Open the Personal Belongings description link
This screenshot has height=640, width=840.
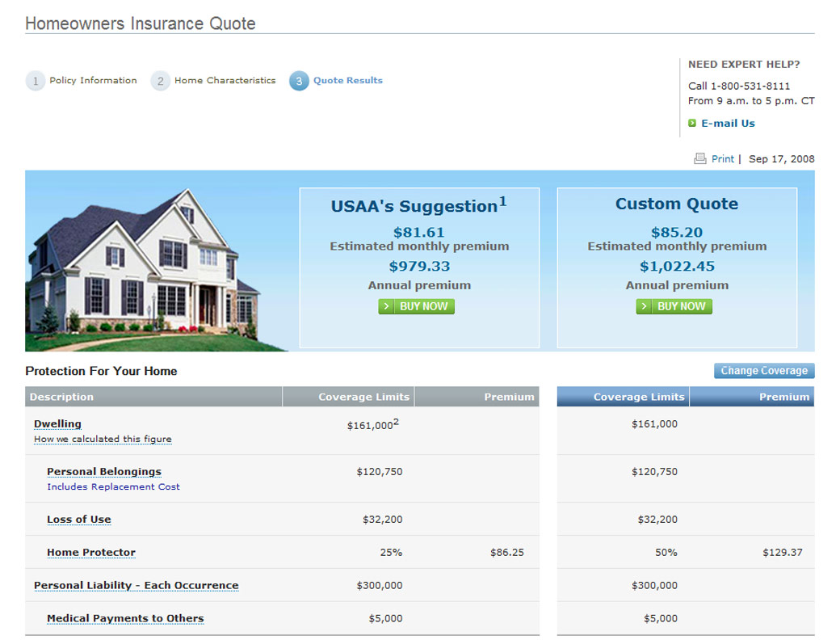click(104, 472)
